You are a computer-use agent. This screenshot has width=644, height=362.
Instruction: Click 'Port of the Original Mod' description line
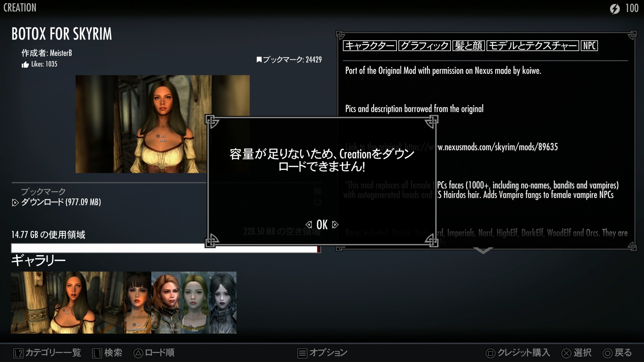coord(443,71)
